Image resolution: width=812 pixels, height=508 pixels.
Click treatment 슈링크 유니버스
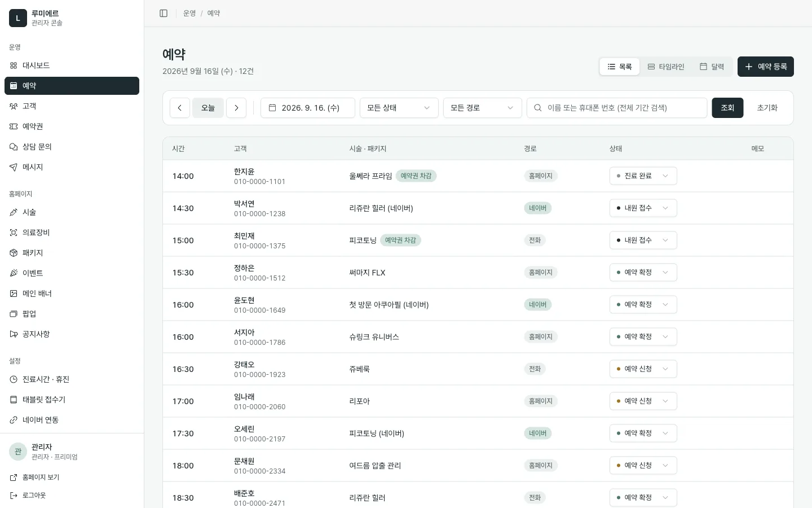tap(374, 337)
